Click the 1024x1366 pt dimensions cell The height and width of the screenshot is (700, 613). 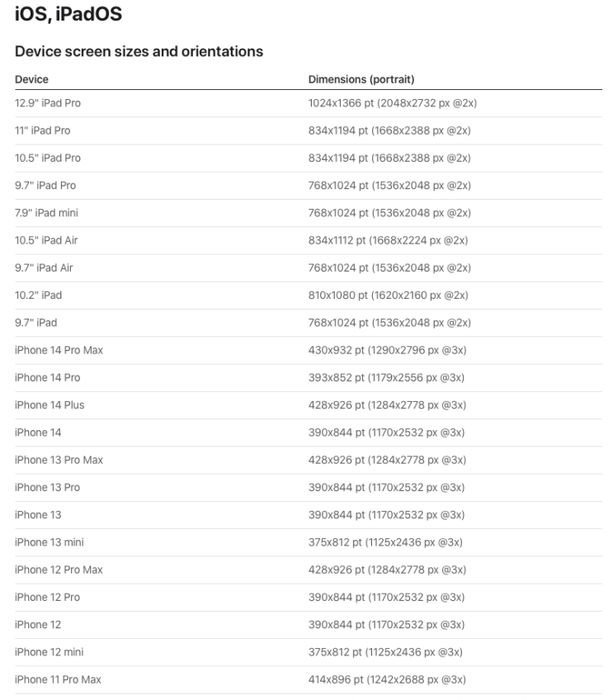392,103
